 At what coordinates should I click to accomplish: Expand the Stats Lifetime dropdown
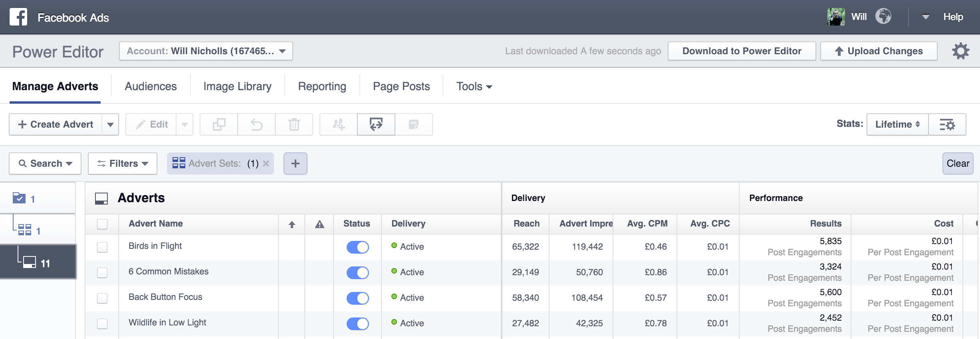click(897, 124)
